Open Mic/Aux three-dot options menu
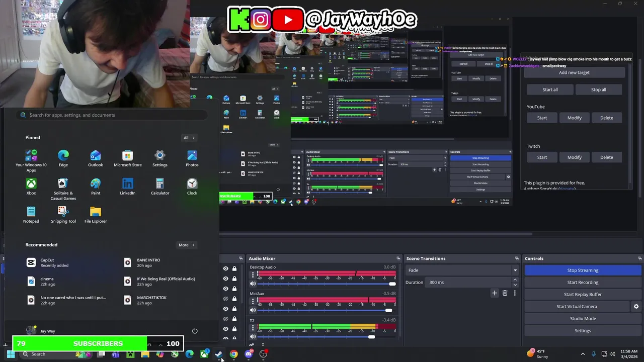644x362 pixels. click(253, 301)
